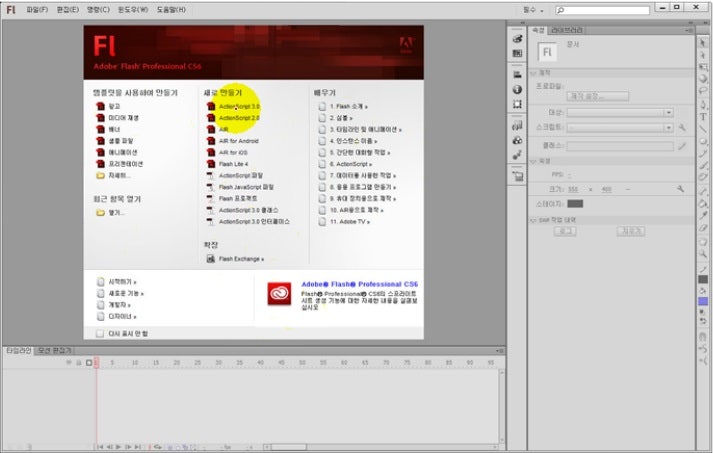Create new AIR for iOS document

click(233, 152)
